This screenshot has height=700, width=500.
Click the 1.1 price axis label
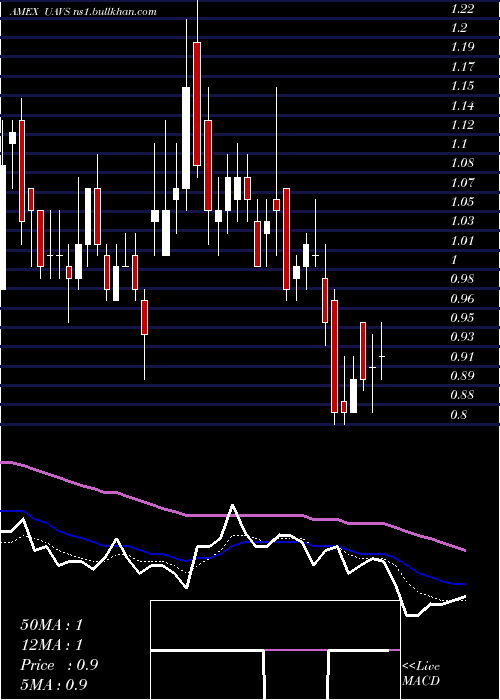459,144
